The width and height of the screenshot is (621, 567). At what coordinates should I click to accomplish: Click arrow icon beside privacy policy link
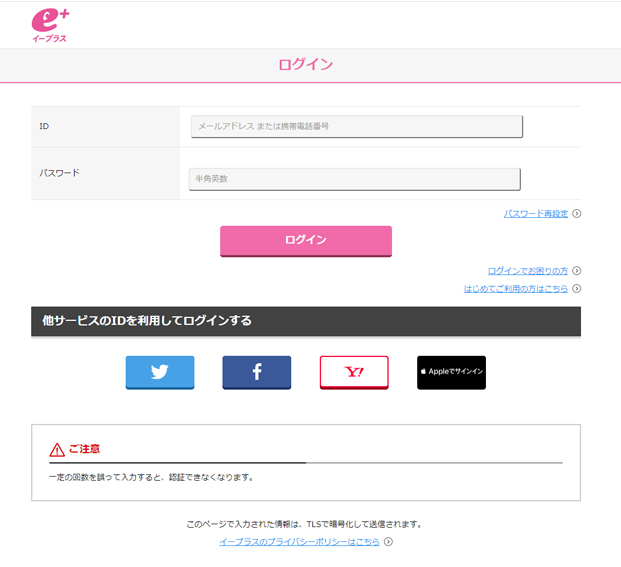[389, 541]
